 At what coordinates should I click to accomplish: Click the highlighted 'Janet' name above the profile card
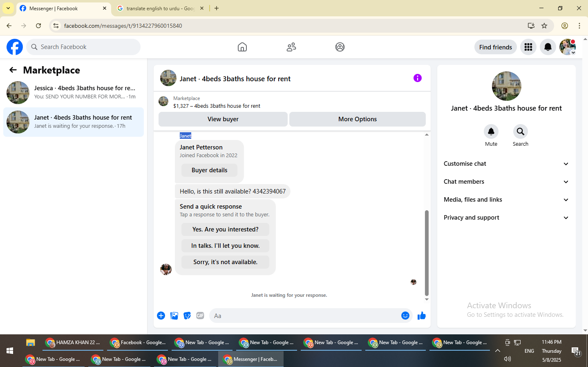coord(186,136)
